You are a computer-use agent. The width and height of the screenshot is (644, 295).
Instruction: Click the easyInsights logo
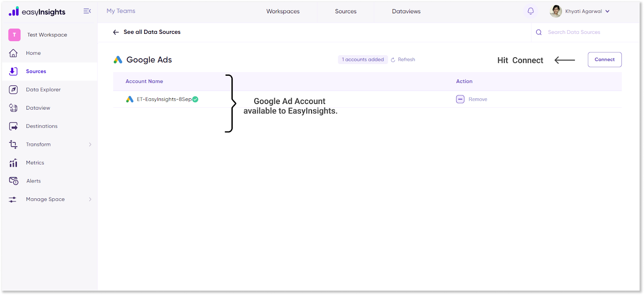(37, 12)
